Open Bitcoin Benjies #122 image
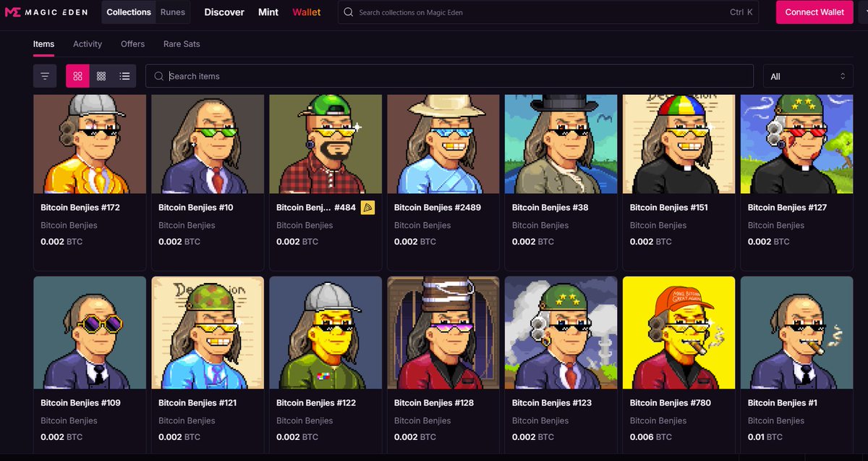 coord(325,332)
